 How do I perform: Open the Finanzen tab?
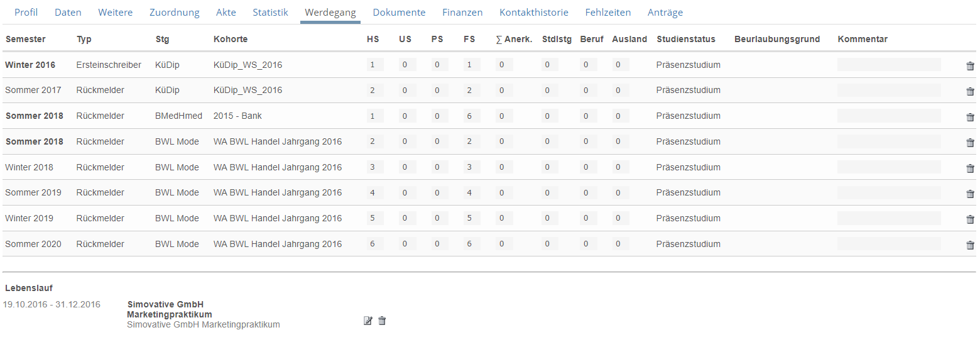[x=462, y=13]
